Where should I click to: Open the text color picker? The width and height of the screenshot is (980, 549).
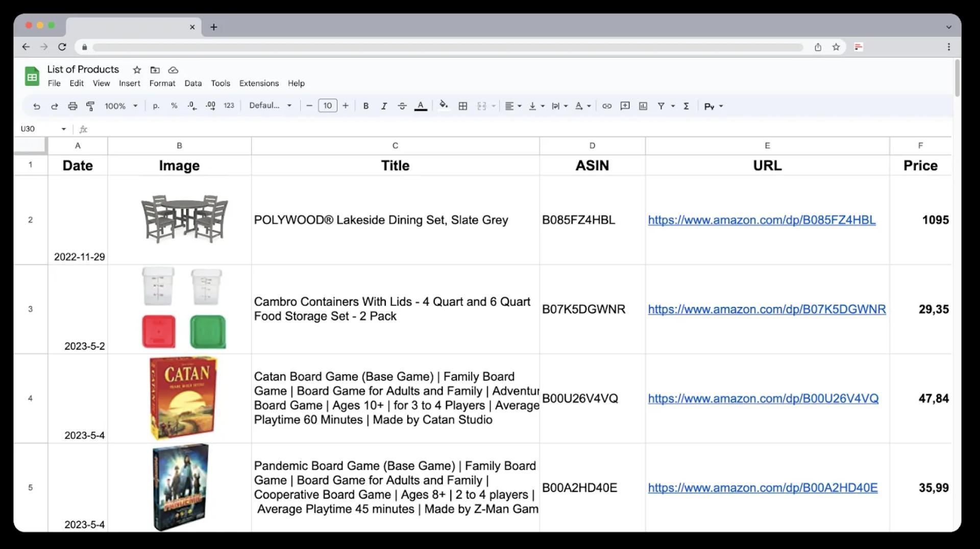tap(421, 106)
